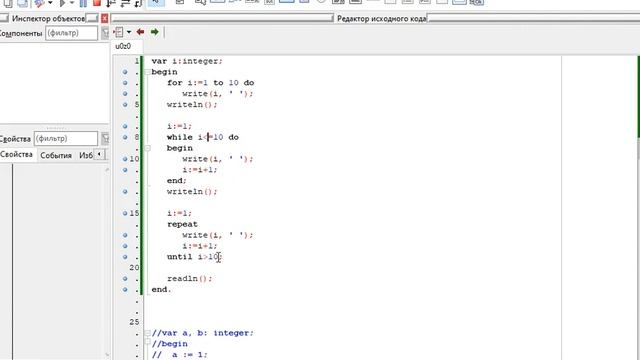Collapse the //begin comment fold marker
Image resolution: width=640 pixels, height=360 pixels.
(x=147, y=342)
